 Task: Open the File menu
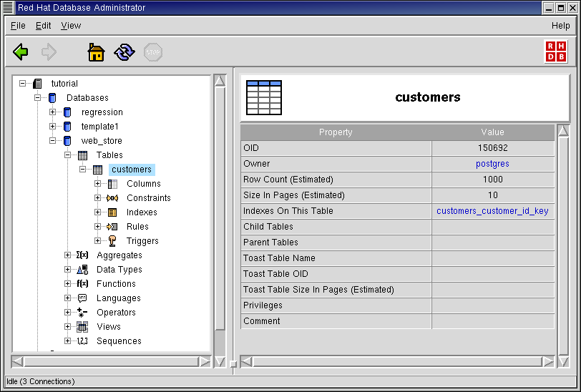[18, 26]
